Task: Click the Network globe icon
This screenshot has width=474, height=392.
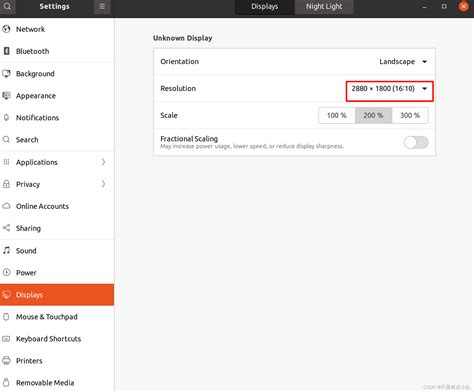Action: coord(6,29)
